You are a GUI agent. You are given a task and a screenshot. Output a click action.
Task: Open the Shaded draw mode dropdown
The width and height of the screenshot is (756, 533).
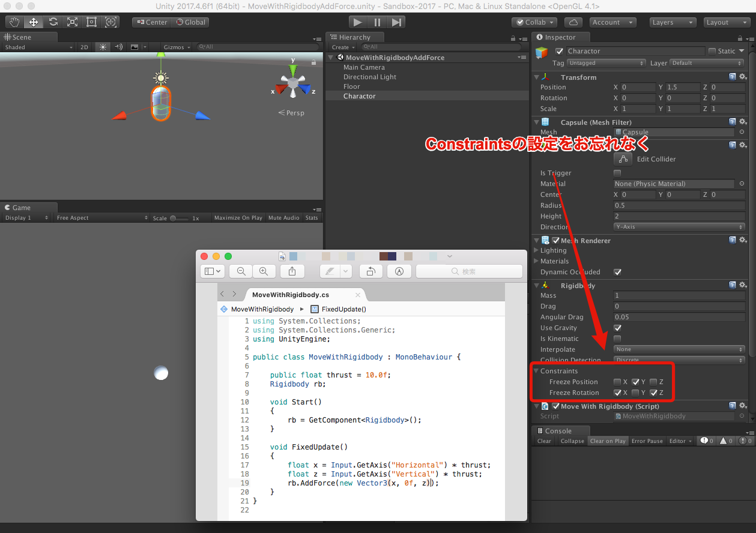click(38, 47)
